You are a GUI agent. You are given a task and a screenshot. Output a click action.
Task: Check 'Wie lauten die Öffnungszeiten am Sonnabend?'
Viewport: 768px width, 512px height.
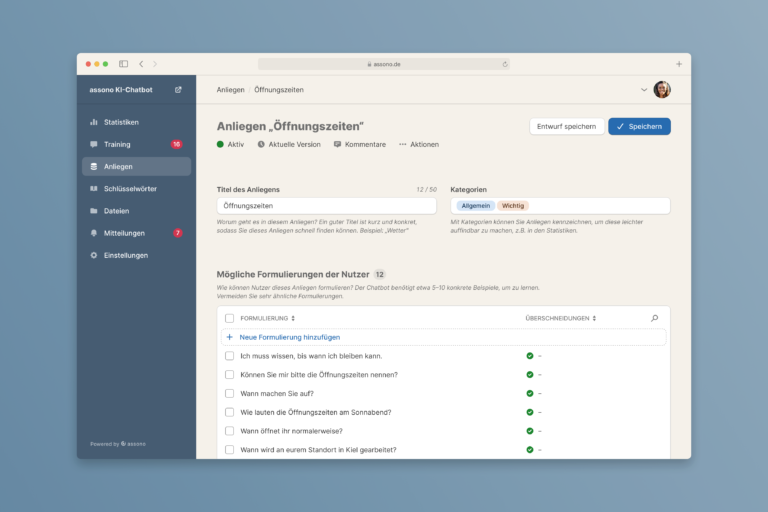tap(229, 412)
